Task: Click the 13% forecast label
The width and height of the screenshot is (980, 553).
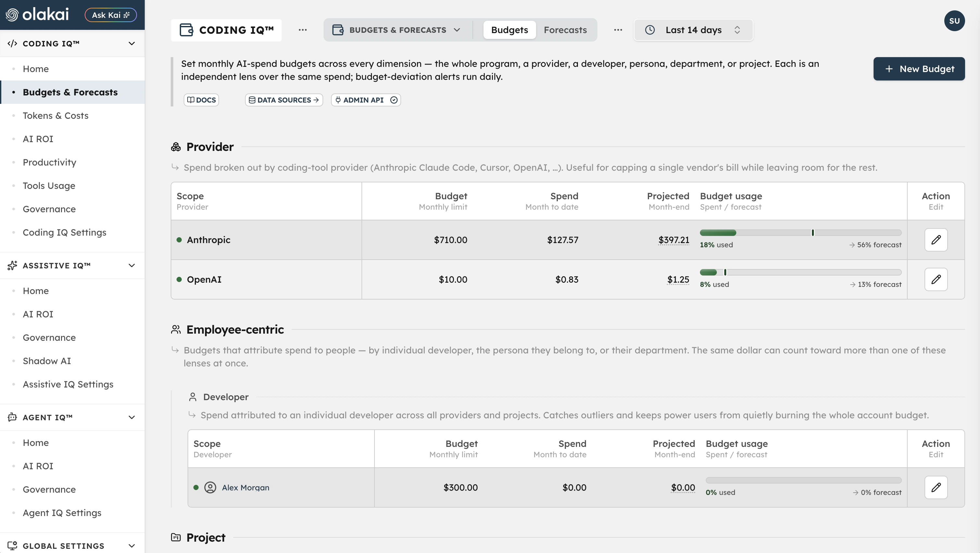Action: 876,284
